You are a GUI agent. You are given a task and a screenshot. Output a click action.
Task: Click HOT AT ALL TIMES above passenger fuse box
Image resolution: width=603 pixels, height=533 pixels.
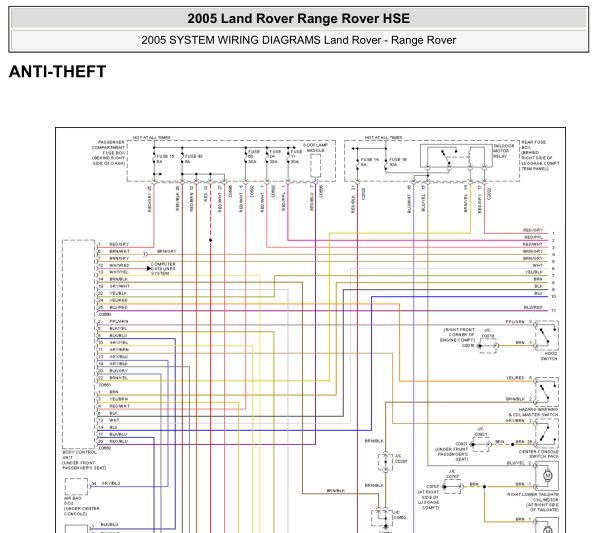click(152, 137)
